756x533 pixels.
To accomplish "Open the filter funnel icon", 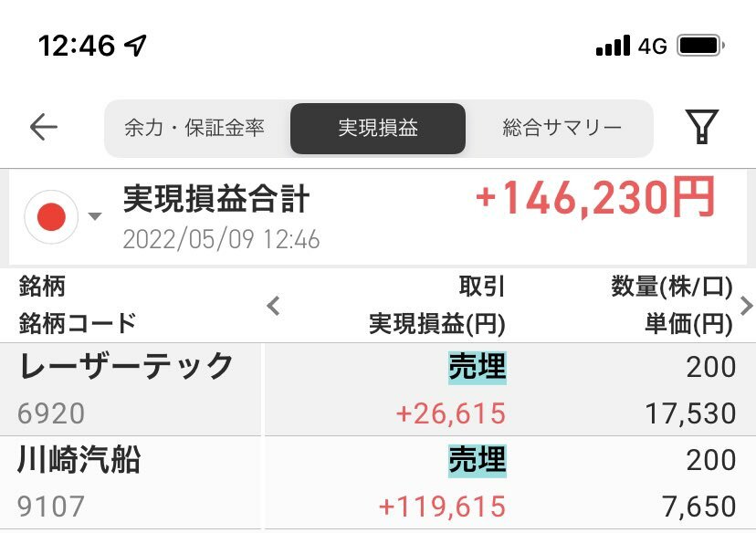I will [x=701, y=127].
